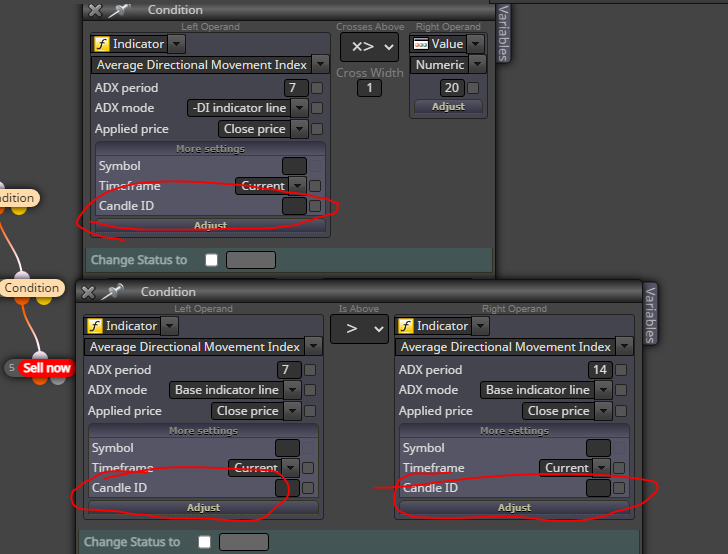Viewport: 728px width, 554px height.
Task: Click Adjust button in bottom left operand
Action: click(203, 508)
